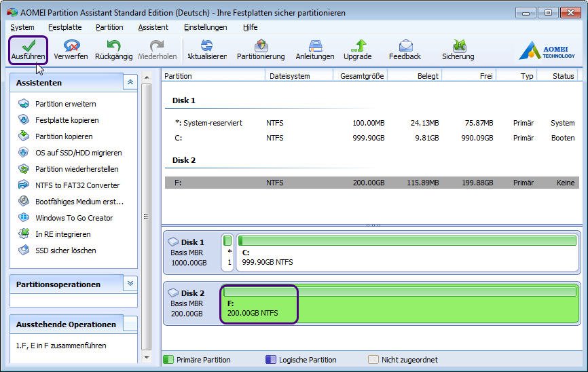This screenshot has width=588, height=372.
Task: Select the F: partition row in list
Action: (x=372, y=183)
